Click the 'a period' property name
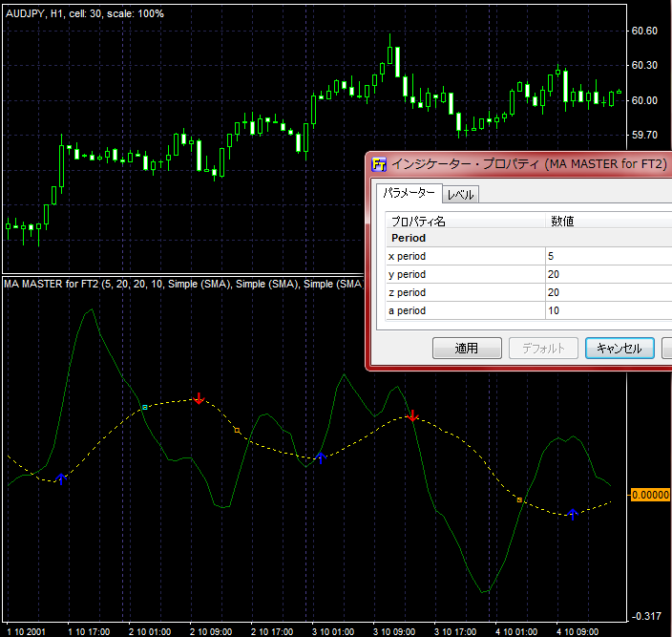 pyautogui.click(x=408, y=310)
